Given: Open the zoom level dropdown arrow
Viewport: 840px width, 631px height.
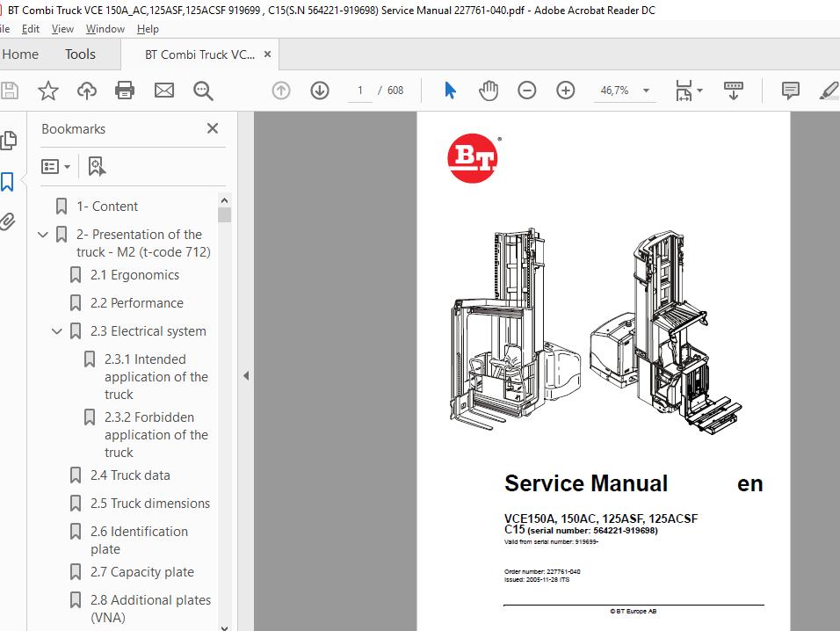Looking at the screenshot, I should 647,91.
